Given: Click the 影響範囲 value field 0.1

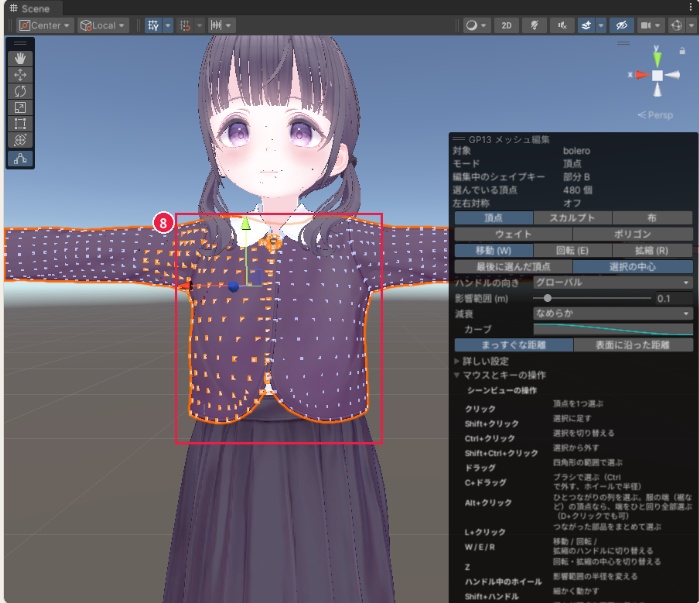Looking at the screenshot, I should (673, 298).
